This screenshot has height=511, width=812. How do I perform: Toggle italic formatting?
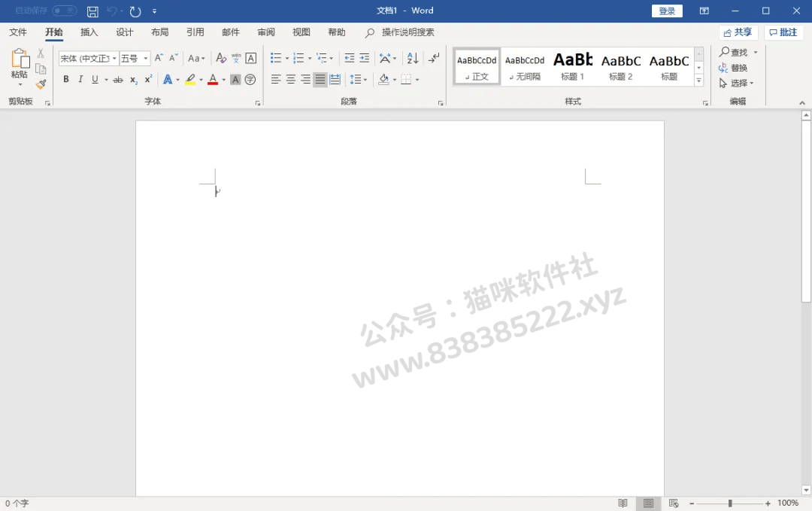pyautogui.click(x=80, y=79)
